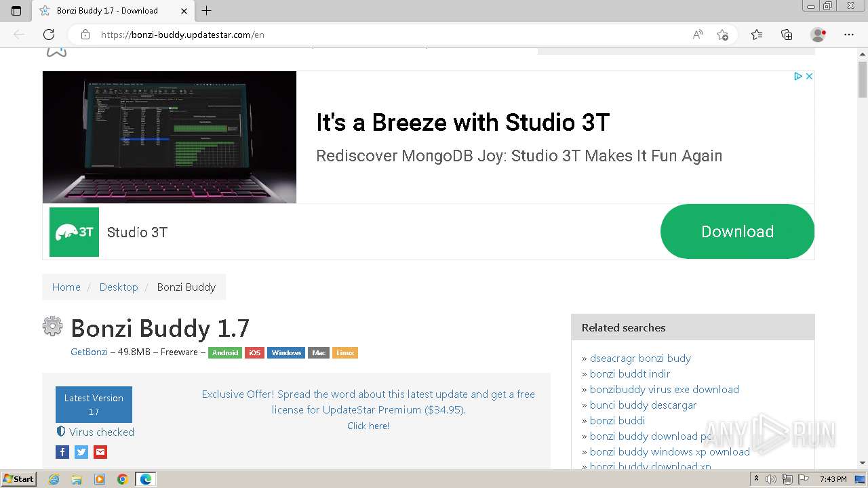This screenshot has width=868, height=488.
Task: View site information lock icon
Action: [85, 35]
